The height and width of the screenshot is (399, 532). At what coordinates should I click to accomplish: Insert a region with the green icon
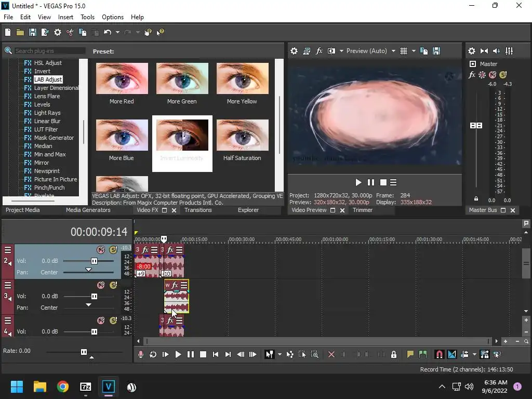point(423,354)
